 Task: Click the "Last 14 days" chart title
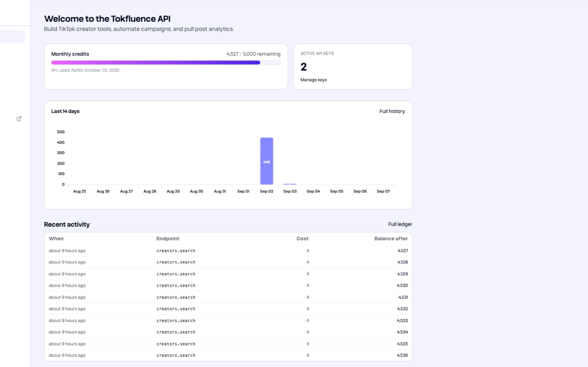coord(65,111)
